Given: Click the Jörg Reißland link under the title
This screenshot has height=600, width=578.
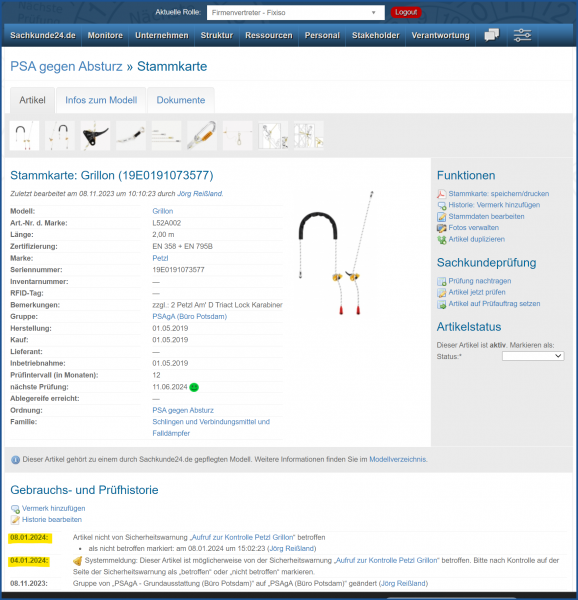Looking at the screenshot, I should [199, 194].
